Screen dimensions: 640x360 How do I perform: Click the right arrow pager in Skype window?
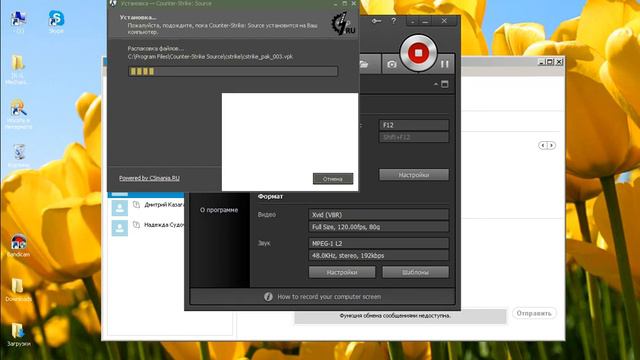551,145
